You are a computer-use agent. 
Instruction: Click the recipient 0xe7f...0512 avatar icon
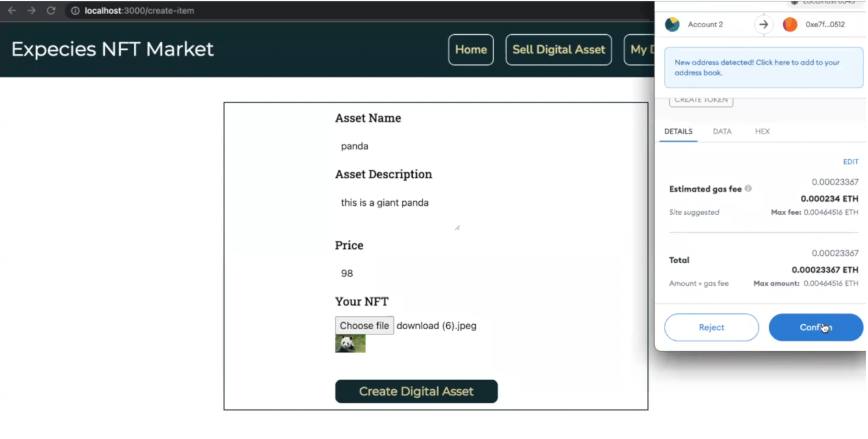790,25
